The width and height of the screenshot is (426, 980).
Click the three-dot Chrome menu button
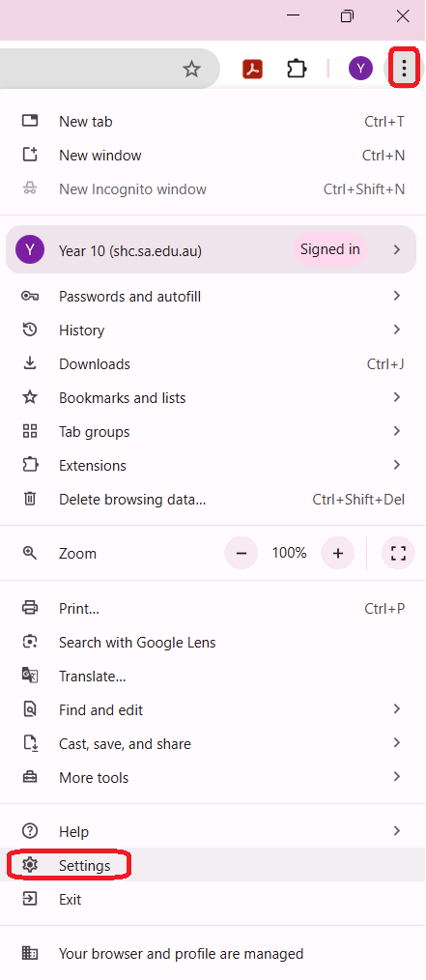[x=404, y=68]
